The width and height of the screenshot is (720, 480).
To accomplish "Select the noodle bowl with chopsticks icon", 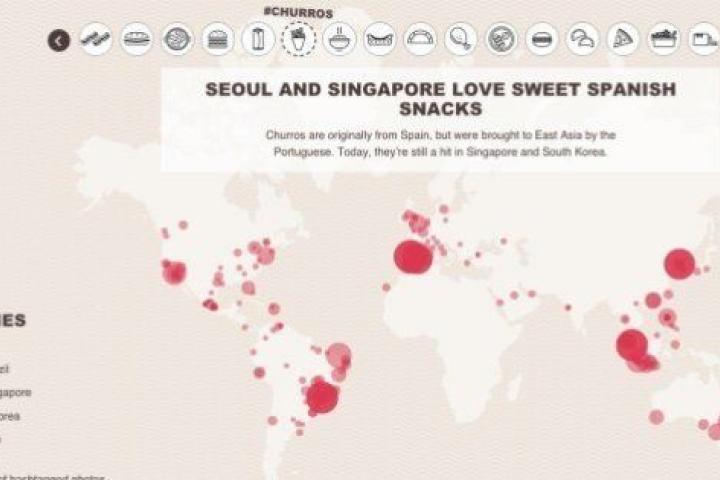I will pos(340,40).
